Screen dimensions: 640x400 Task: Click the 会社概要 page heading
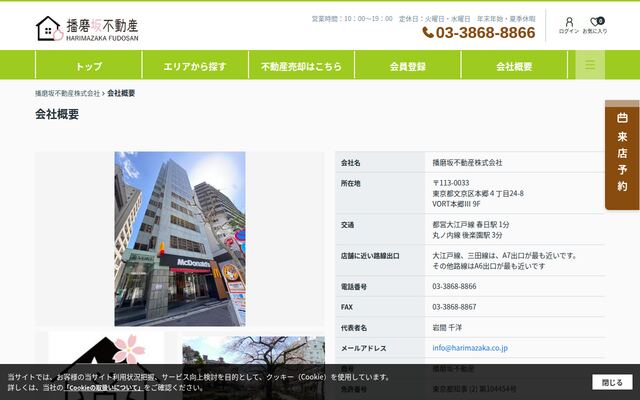57,114
